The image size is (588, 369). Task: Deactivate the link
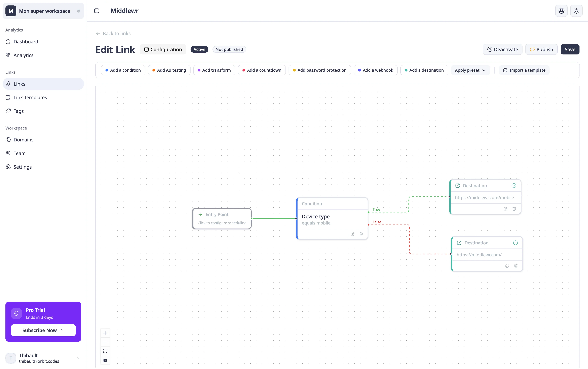point(502,50)
